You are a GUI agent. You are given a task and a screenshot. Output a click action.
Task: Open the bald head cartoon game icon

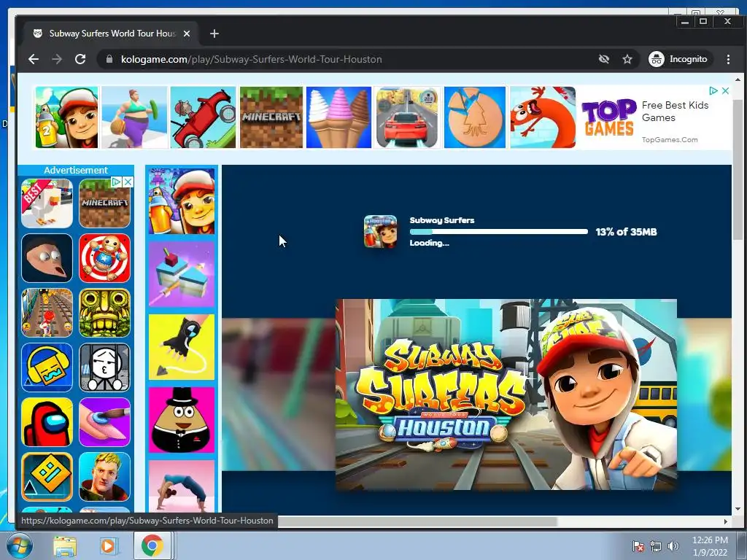click(47, 258)
